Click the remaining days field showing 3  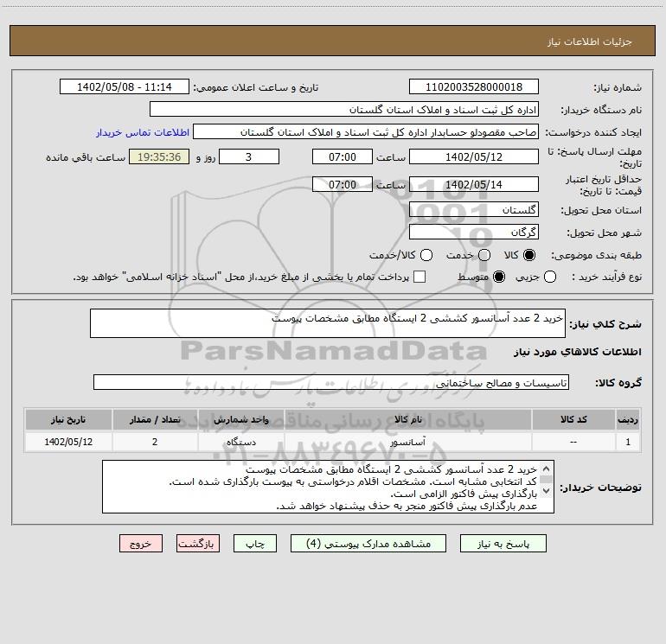[x=249, y=156]
